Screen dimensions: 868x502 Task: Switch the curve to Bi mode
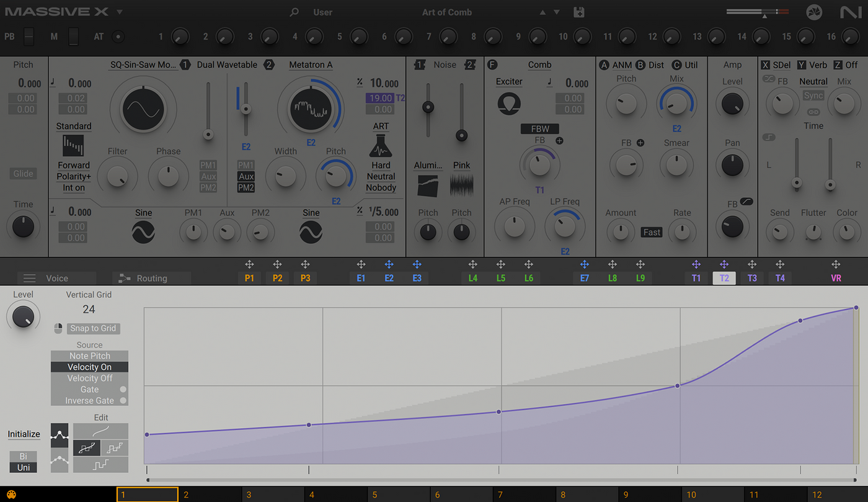23,456
